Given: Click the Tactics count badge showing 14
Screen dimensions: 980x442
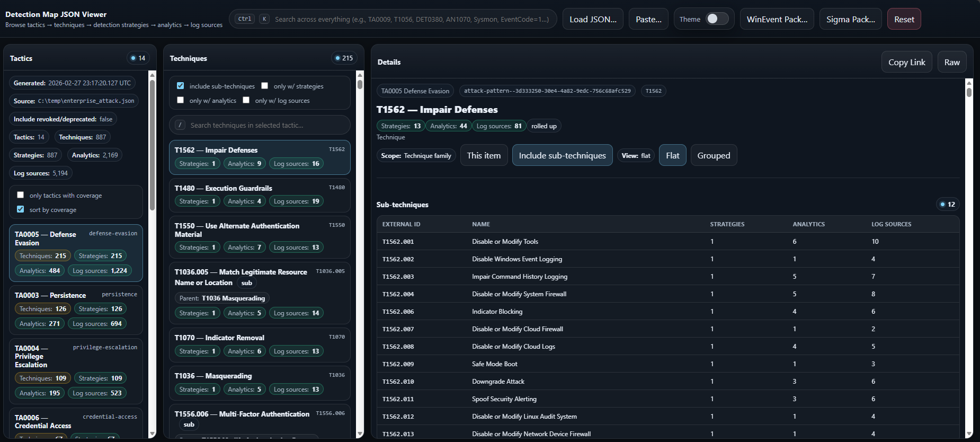Looking at the screenshot, I should click(138, 58).
